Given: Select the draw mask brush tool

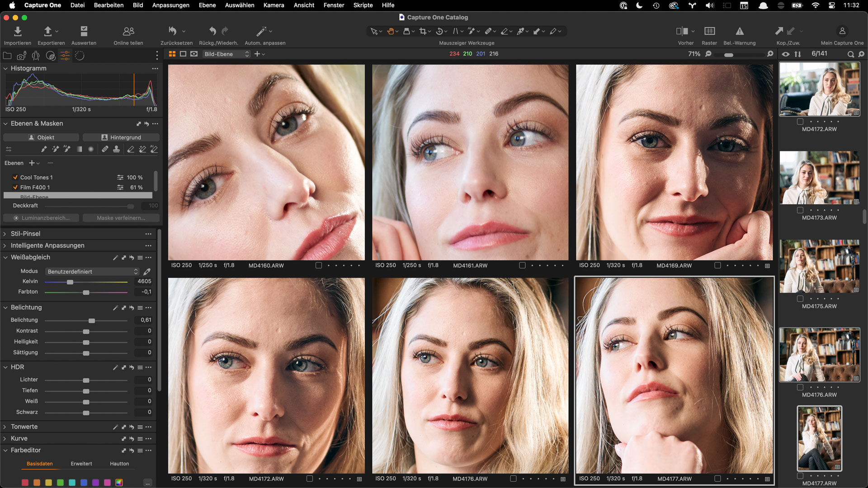Looking at the screenshot, I should coord(43,149).
